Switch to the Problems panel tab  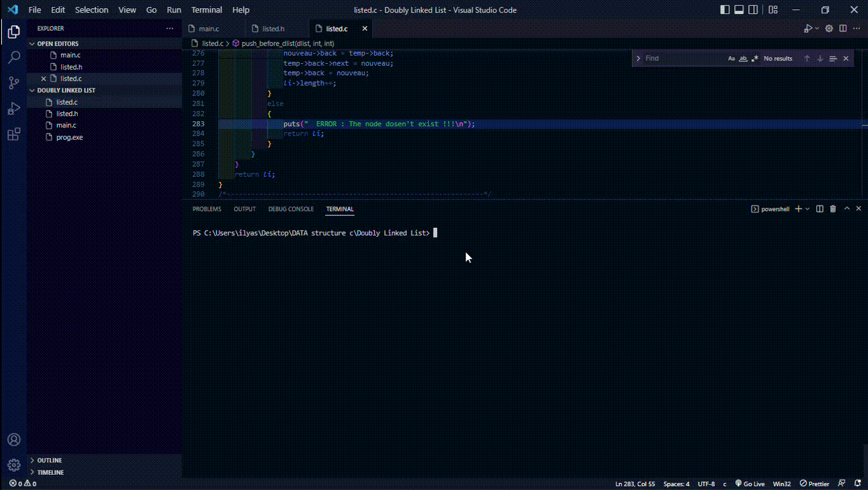coord(207,209)
